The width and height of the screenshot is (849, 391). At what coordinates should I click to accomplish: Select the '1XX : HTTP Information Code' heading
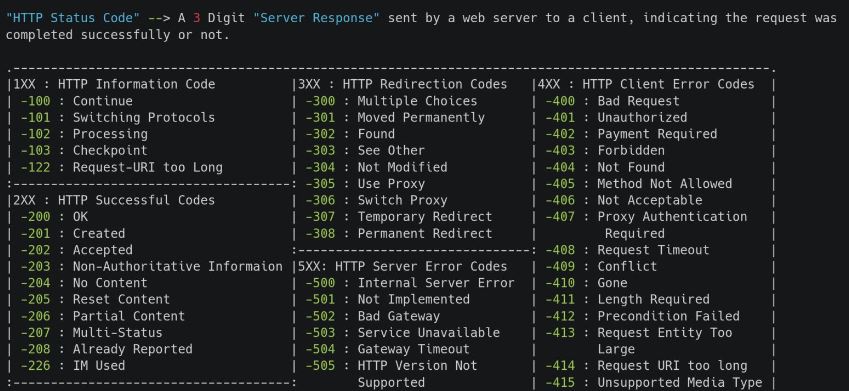(x=114, y=84)
